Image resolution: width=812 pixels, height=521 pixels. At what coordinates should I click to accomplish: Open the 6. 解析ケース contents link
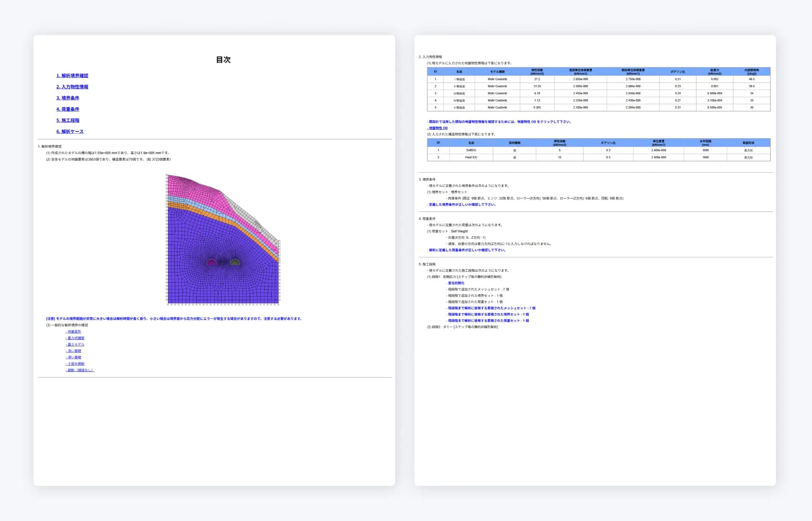[70, 132]
